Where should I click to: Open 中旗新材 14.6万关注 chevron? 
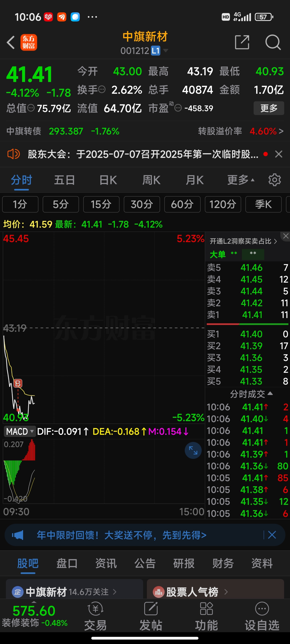(x=115, y=592)
